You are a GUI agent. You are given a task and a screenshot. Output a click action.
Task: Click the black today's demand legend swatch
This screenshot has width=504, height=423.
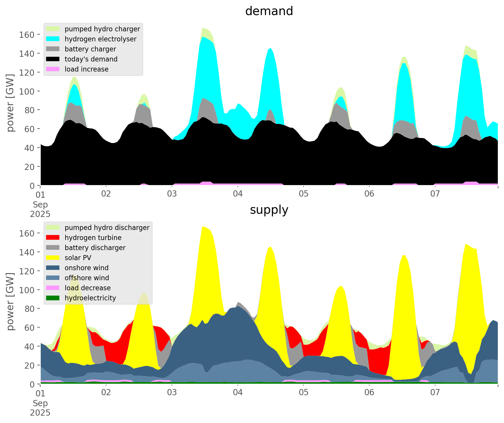pyautogui.click(x=53, y=59)
